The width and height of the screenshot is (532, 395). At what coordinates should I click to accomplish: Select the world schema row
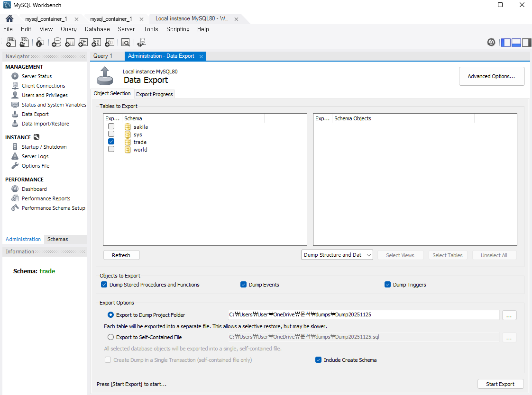point(205,149)
